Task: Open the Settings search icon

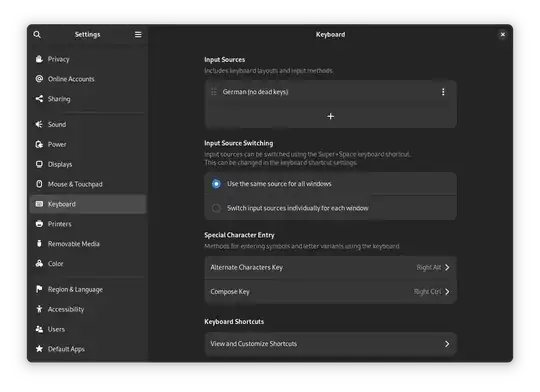Action: click(x=37, y=34)
